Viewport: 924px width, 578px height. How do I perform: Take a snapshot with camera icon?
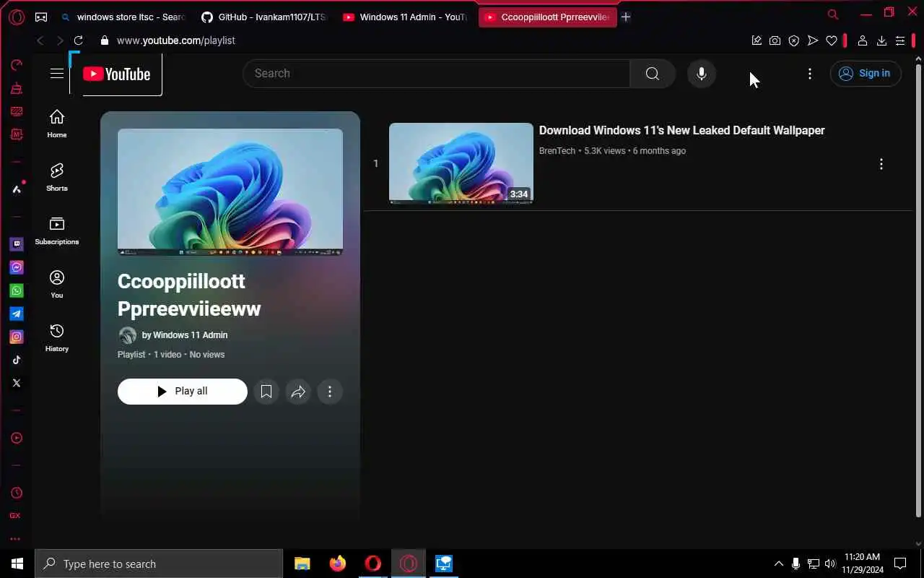(775, 40)
